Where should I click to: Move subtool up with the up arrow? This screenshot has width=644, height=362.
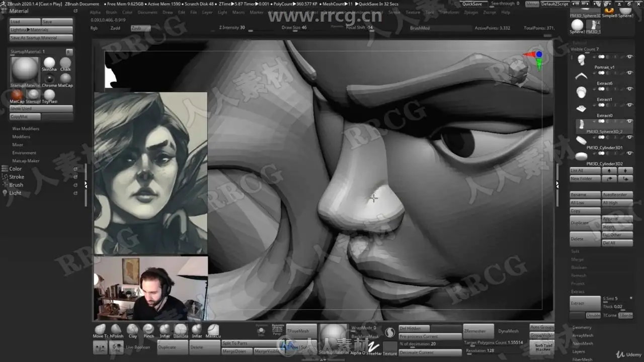609,171
